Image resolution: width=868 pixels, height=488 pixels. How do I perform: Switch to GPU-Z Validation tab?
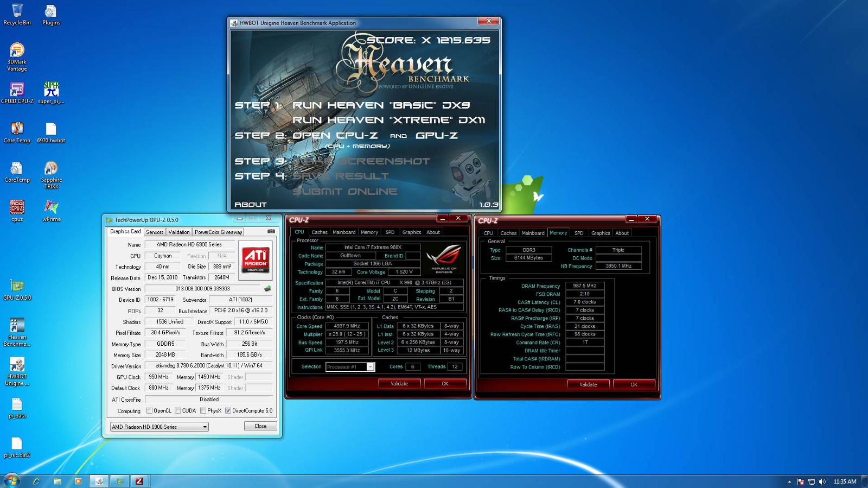(x=179, y=232)
